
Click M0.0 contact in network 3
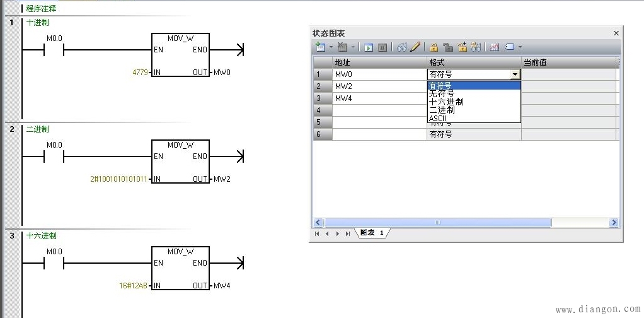click(x=54, y=263)
